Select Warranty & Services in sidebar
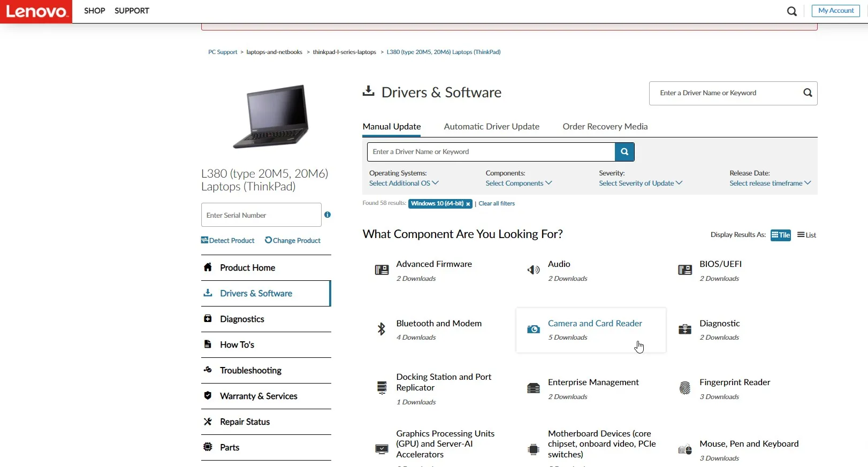The image size is (868, 467). click(266, 396)
